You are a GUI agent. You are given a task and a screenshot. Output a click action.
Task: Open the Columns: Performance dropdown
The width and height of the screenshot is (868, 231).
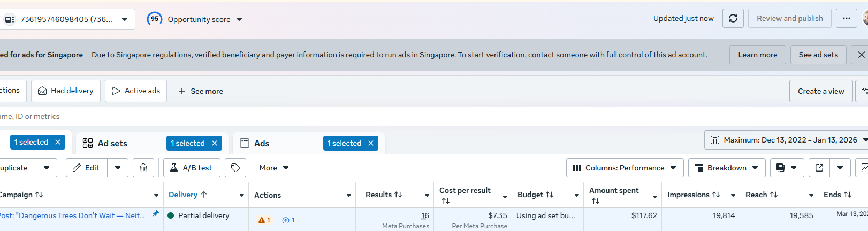click(x=625, y=168)
